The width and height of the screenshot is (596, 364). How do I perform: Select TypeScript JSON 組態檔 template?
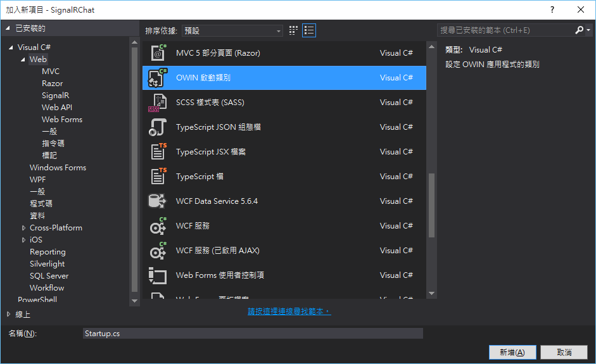click(x=284, y=127)
